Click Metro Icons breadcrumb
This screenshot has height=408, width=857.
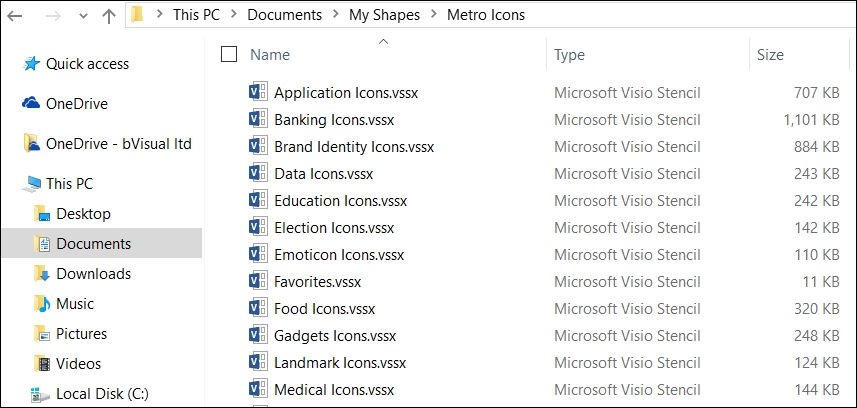click(x=486, y=15)
